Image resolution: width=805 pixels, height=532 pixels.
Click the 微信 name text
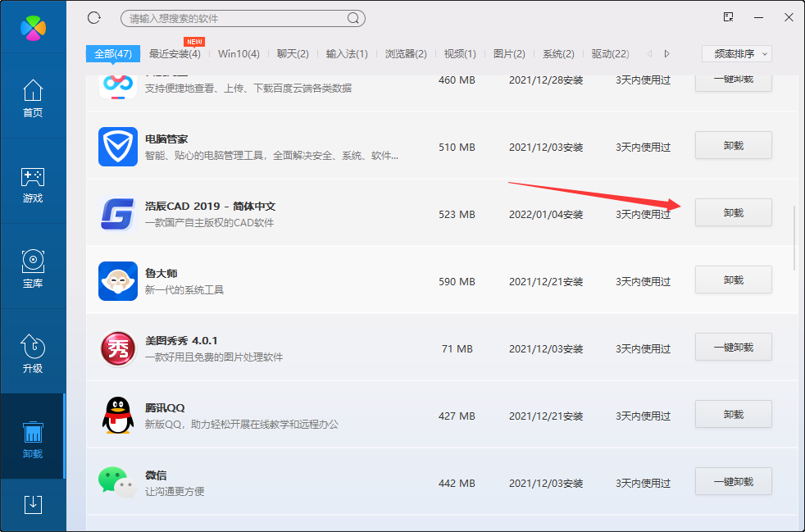(x=156, y=475)
